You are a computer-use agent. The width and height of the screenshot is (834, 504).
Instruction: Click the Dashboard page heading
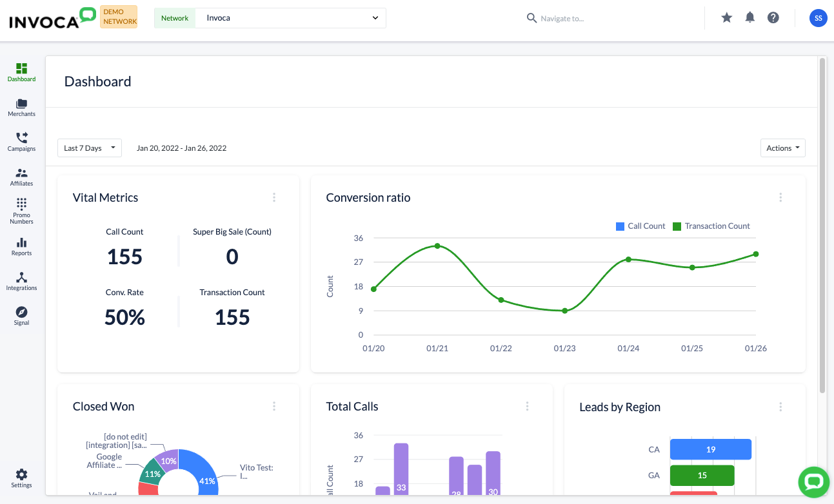(x=97, y=81)
